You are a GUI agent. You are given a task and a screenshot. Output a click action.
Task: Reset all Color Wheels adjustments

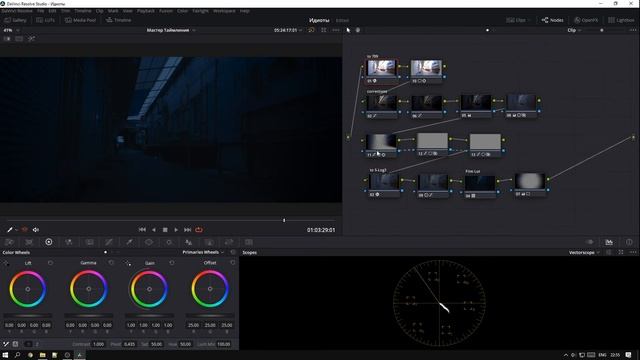pos(233,252)
